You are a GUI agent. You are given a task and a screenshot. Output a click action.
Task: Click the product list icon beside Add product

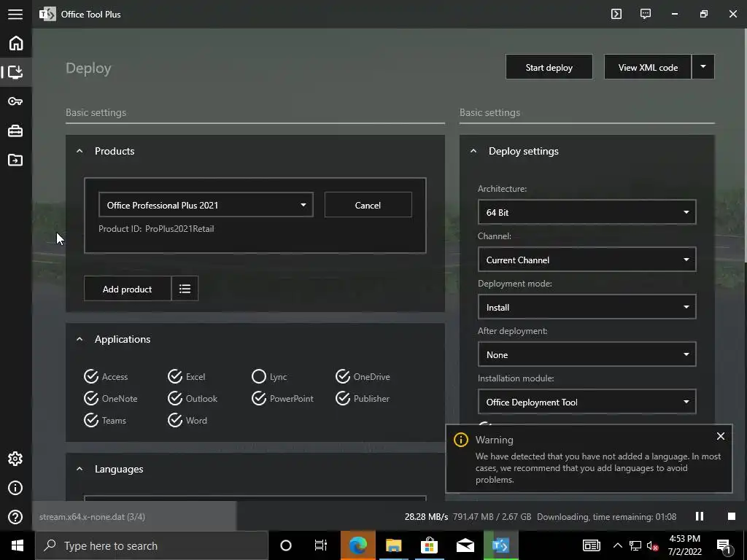pyautogui.click(x=185, y=289)
